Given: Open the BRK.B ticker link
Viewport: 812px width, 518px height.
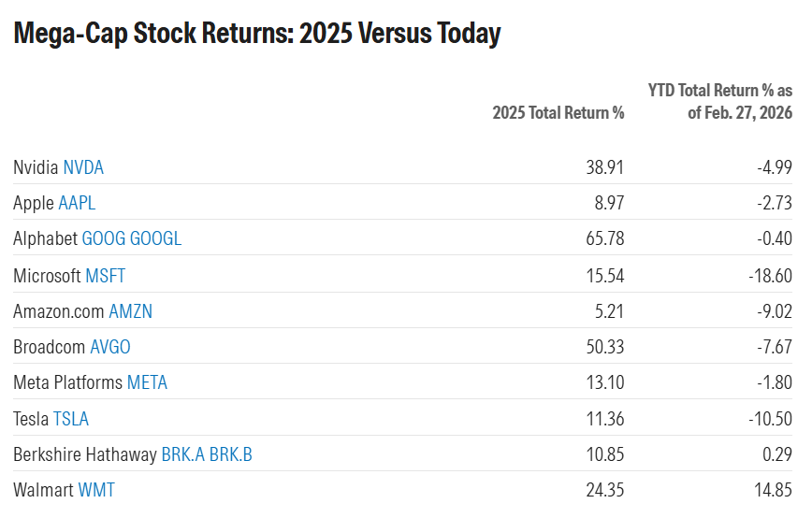Looking at the screenshot, I should point(231,455).
